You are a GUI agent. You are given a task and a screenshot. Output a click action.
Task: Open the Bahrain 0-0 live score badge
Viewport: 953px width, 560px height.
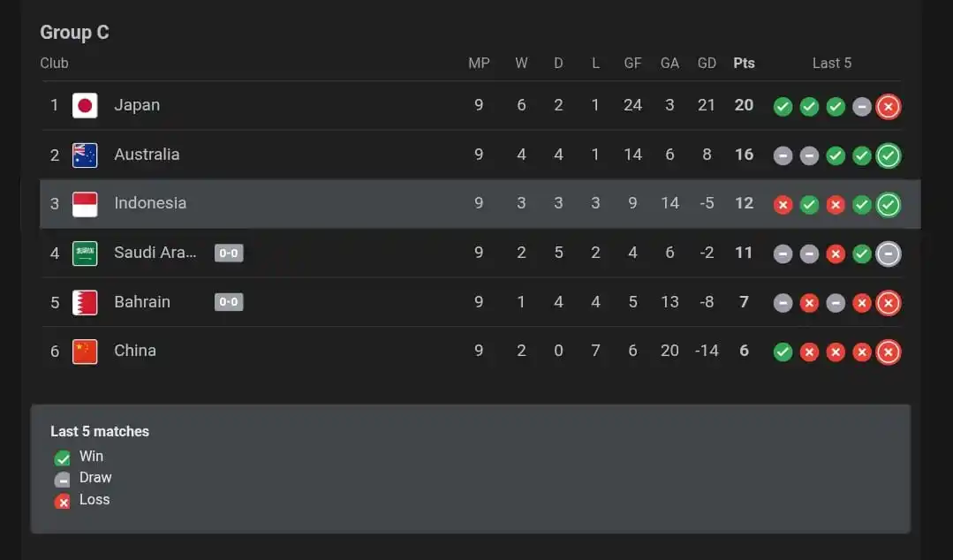[229, 302]
